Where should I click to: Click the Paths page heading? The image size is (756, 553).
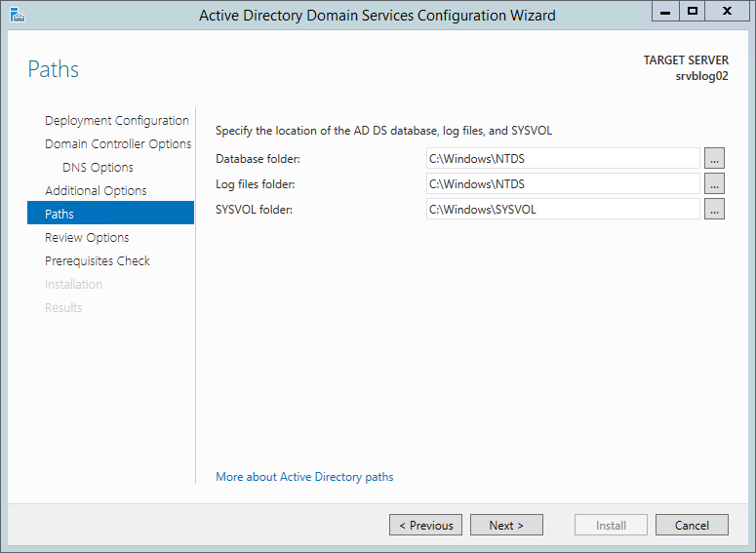click(53, 69)
